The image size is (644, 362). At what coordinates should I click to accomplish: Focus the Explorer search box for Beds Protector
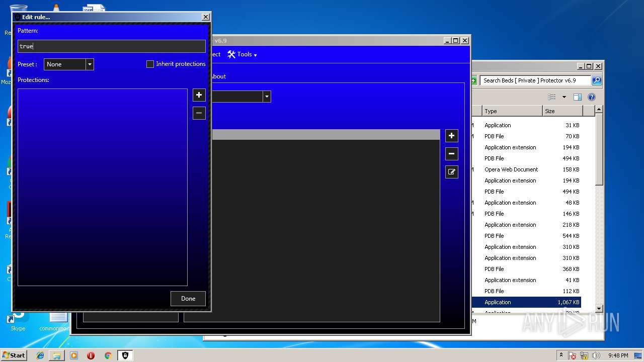(535, 80)
